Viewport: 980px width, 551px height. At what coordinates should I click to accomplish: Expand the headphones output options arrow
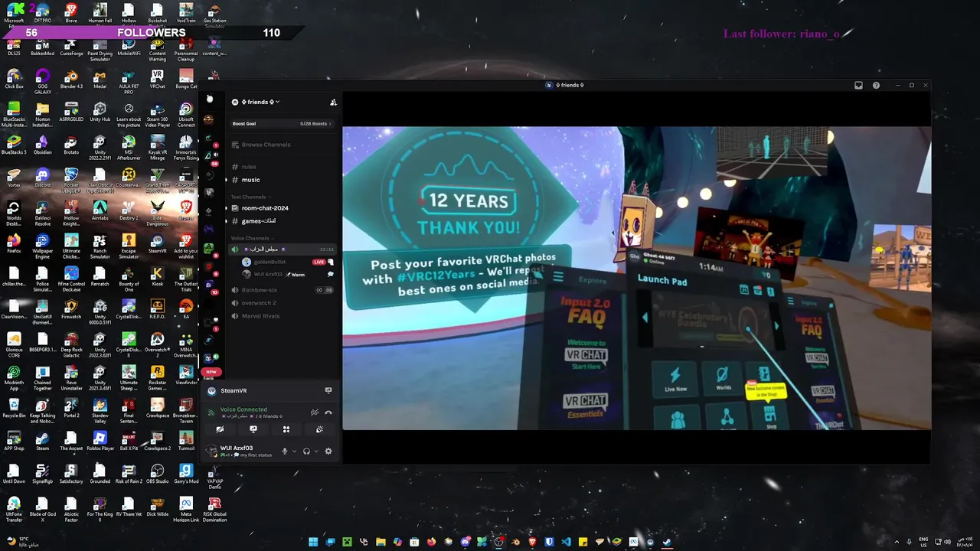click(x=315, y=452)
